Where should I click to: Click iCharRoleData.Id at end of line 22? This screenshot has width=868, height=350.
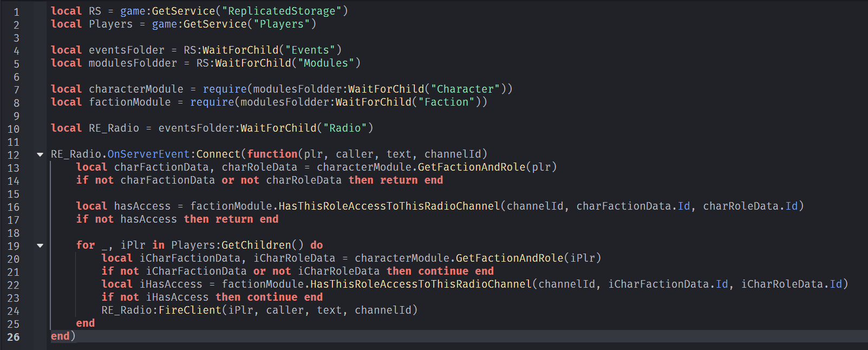(x=792, y=284)
